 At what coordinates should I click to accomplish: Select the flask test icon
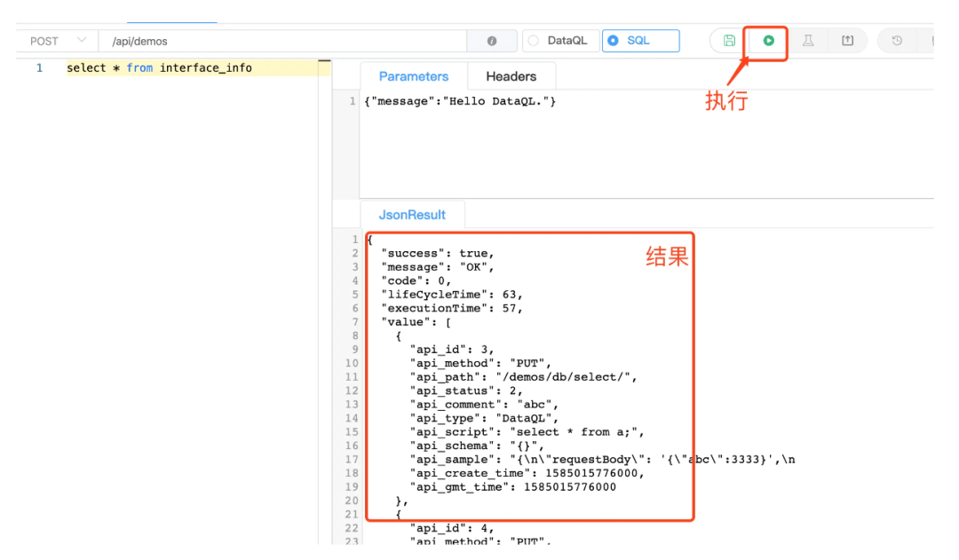pyautogui.click(x=807, y=41)
